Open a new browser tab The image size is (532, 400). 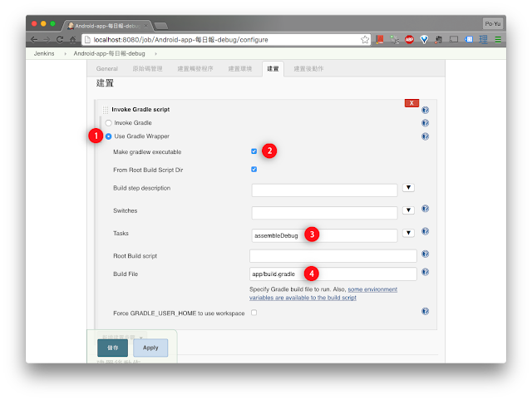click(x=160, y=26)
